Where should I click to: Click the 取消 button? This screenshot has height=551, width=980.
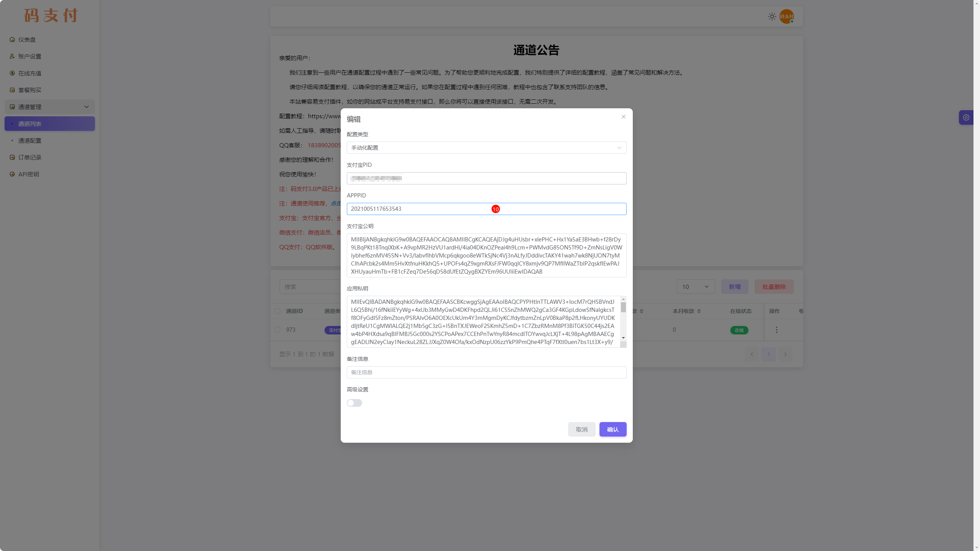click(x=581, y=429)
